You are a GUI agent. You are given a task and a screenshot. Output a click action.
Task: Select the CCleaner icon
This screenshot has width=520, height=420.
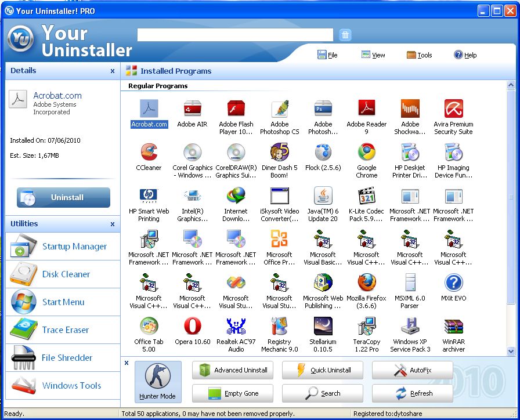pos(149,152)
